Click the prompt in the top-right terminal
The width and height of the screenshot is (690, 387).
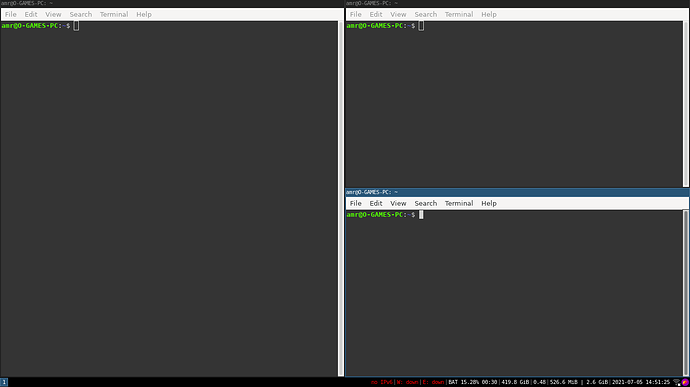381,26
